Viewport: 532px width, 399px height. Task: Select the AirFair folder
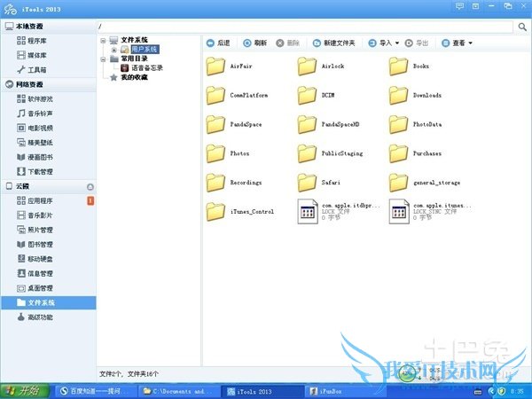230,66
